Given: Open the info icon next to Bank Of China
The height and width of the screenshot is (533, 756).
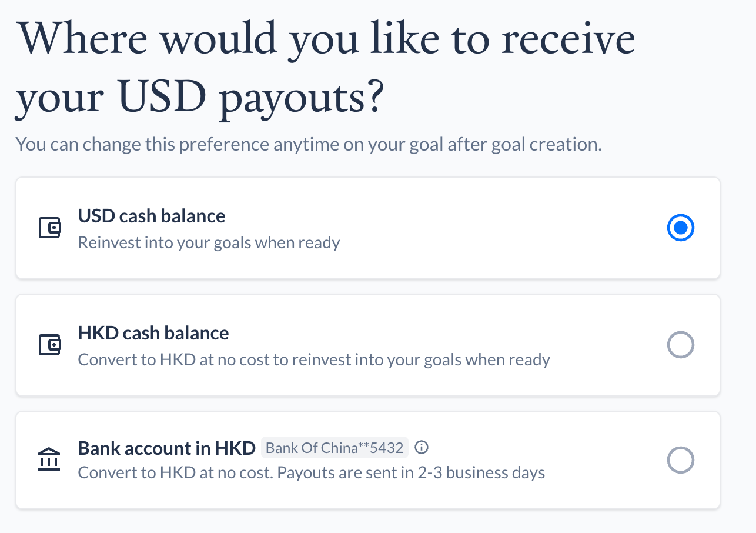Looking at the screenshot, I should pyautogui.click(x=421, y=448).
